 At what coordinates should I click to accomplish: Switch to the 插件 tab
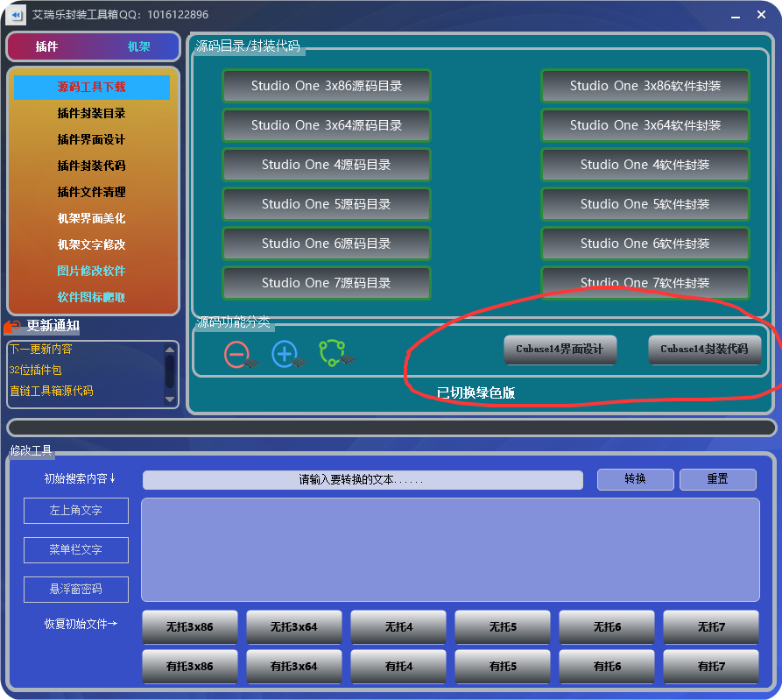coord(47,46)
